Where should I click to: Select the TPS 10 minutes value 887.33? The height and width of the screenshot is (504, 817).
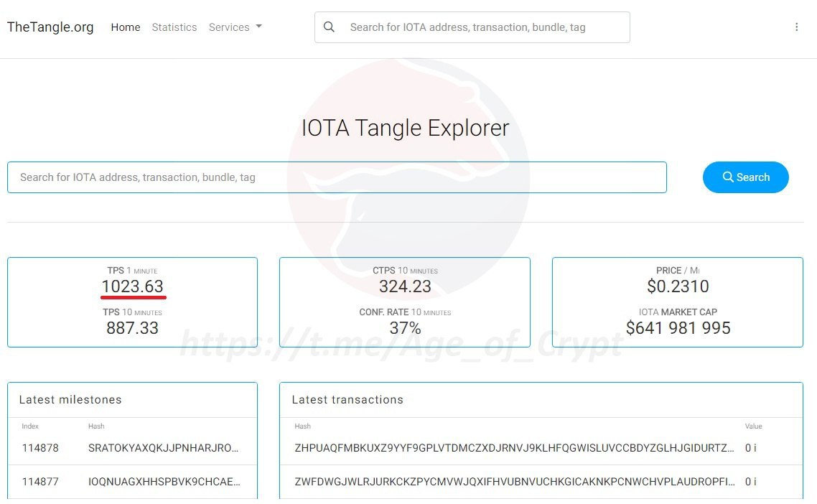pos(132,328)
